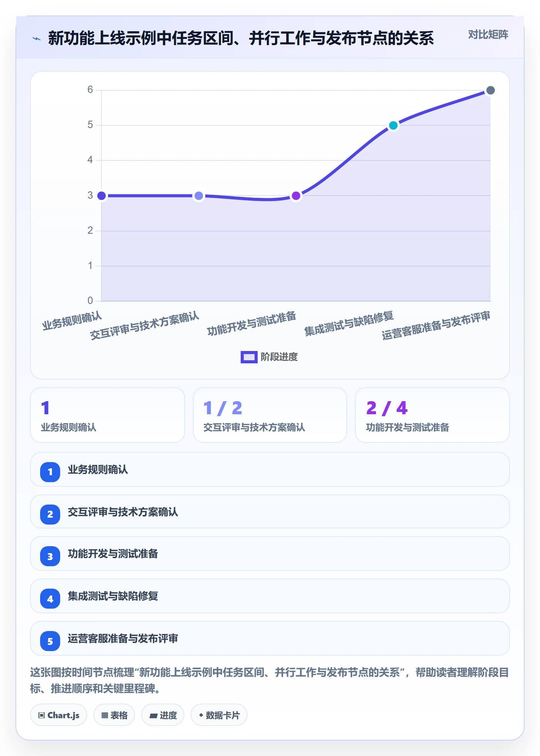Screen dimensions: 540x756
Task: Click the 对比矩阵 label in header
Action: 488,35
